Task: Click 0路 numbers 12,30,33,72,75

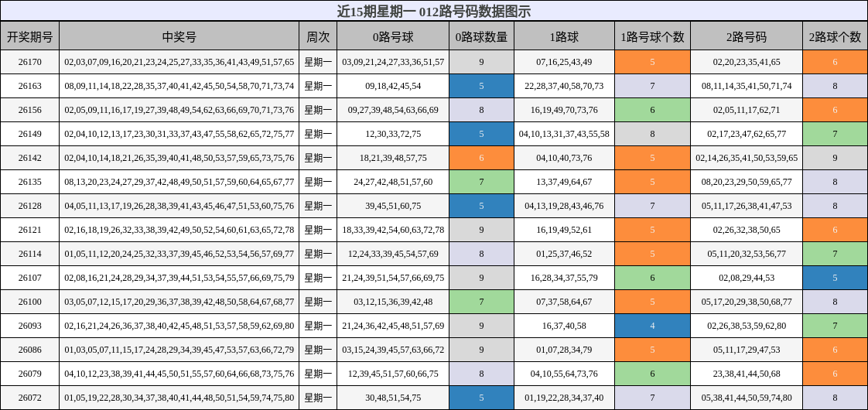Action: [393, 134]
